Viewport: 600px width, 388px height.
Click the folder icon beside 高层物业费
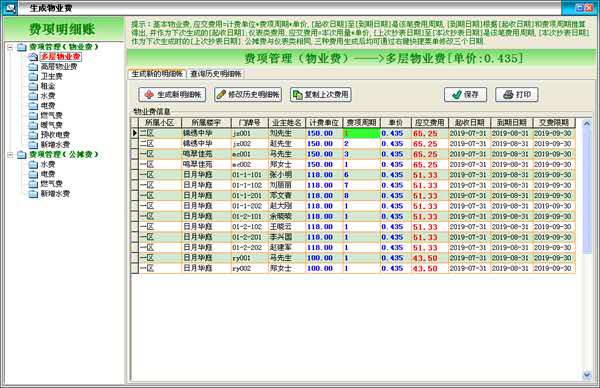click(x=33, y=67)
